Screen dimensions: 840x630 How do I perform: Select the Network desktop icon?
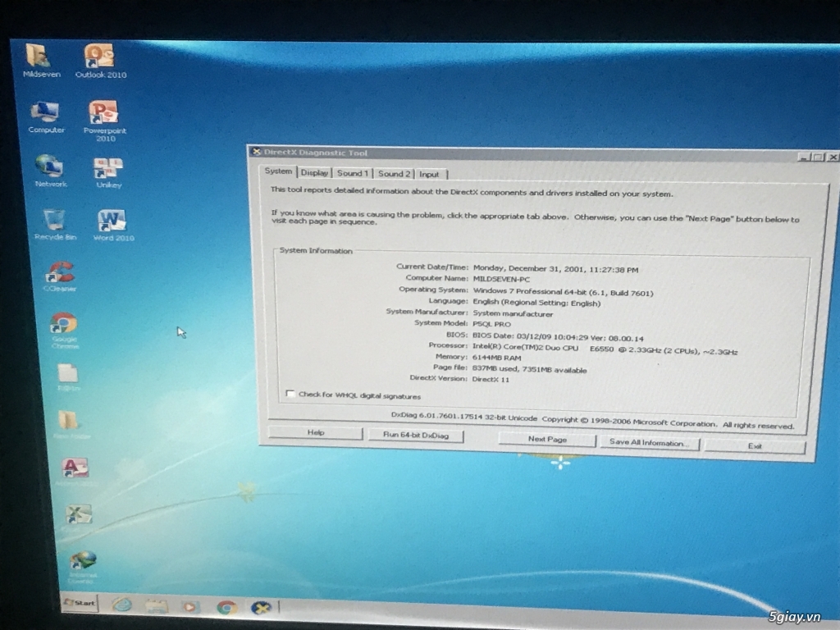[x=50, y=171]
